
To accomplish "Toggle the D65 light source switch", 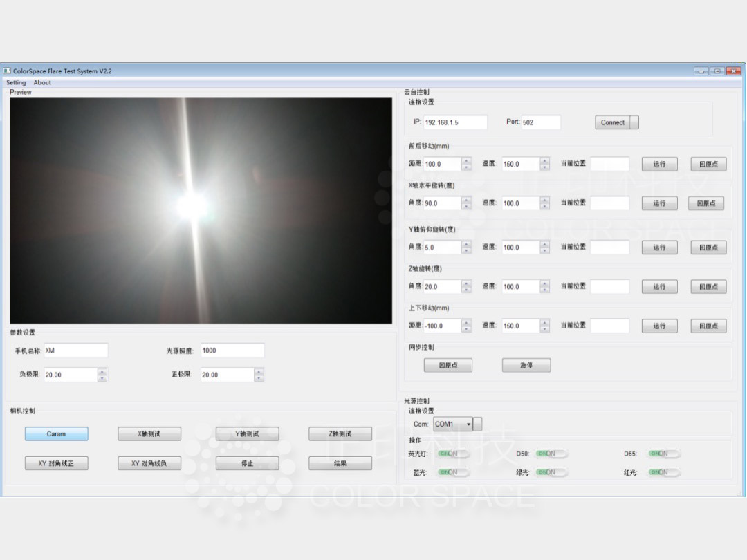I will [x=664, y=454].
